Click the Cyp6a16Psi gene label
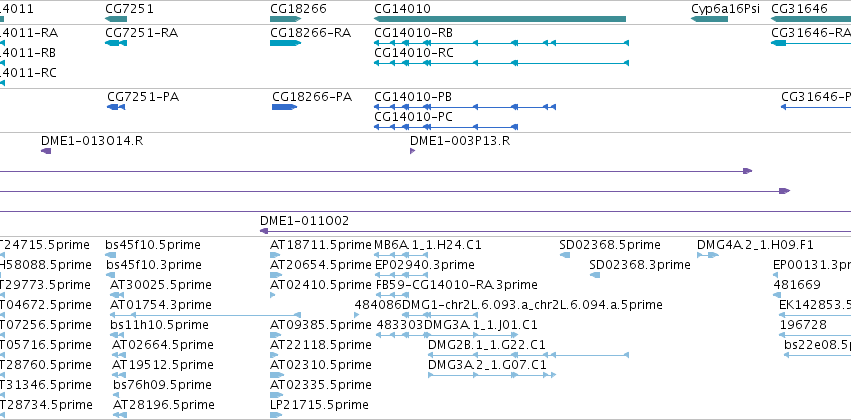The height and width of the screenshot is (420, 851). coord(726,9)
